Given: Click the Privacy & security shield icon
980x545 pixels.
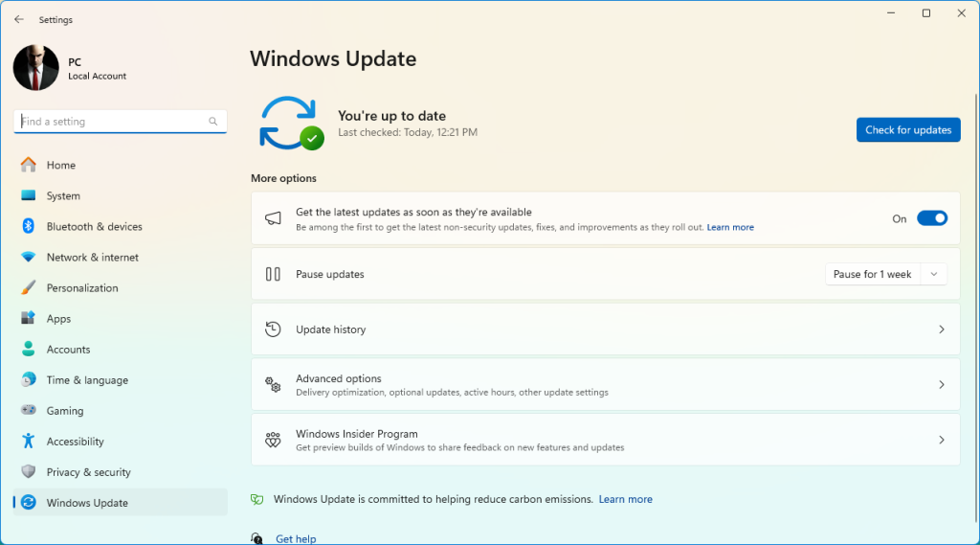Looking at the screenshot, I should click(28, 472).
